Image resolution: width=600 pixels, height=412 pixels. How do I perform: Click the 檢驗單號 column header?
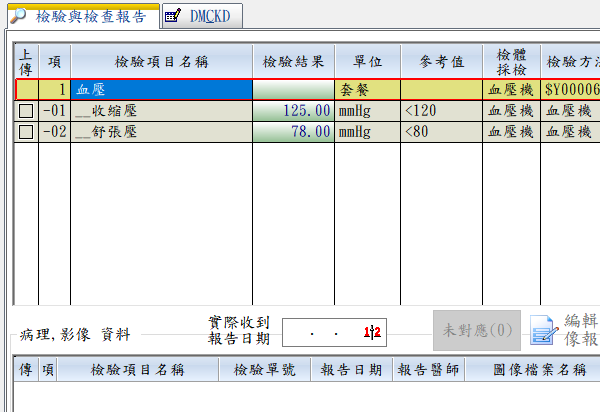click(261, 370)
